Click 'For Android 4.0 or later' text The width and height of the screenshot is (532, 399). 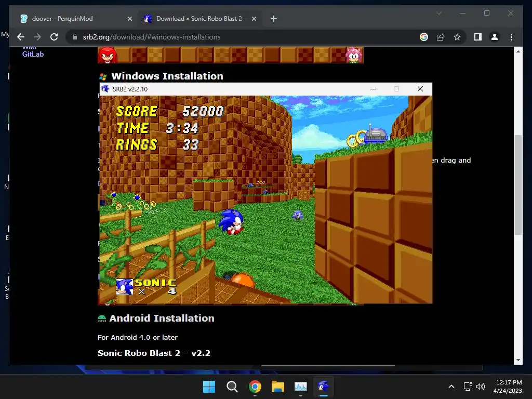point(137,337)
